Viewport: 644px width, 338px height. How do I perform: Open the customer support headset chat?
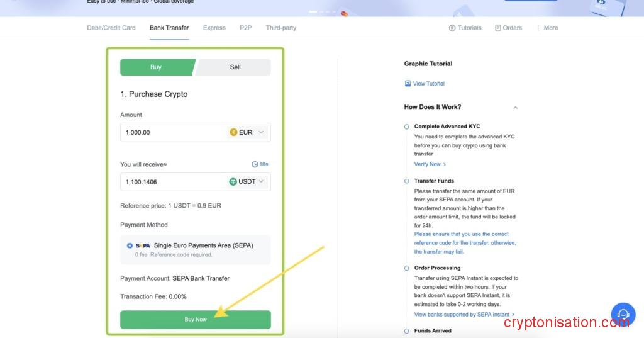pos(623,314)
